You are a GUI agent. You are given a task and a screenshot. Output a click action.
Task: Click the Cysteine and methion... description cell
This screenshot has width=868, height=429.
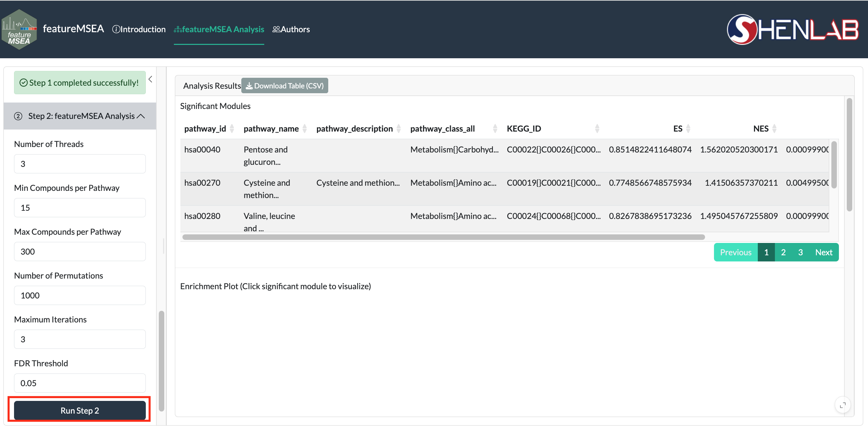[x=358, y=183]
